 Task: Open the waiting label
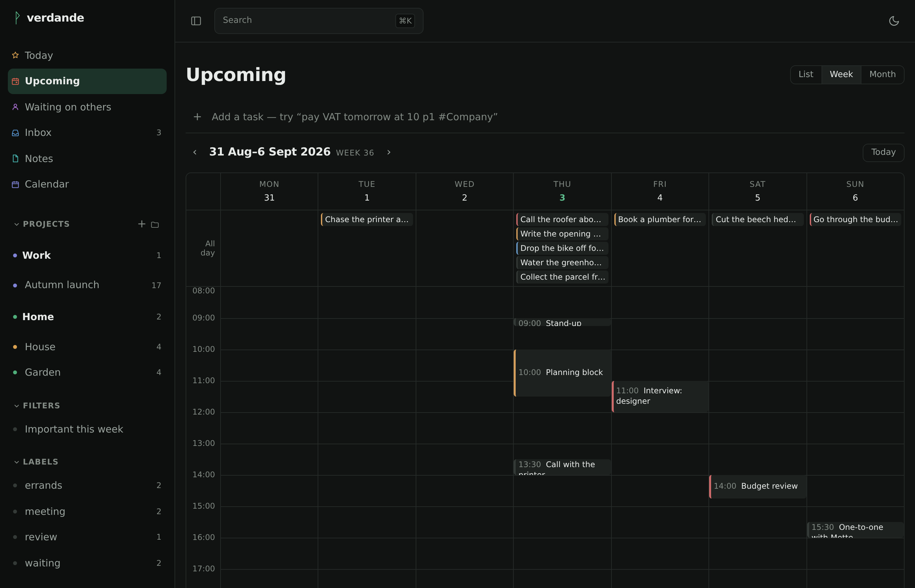click(87, 563)
